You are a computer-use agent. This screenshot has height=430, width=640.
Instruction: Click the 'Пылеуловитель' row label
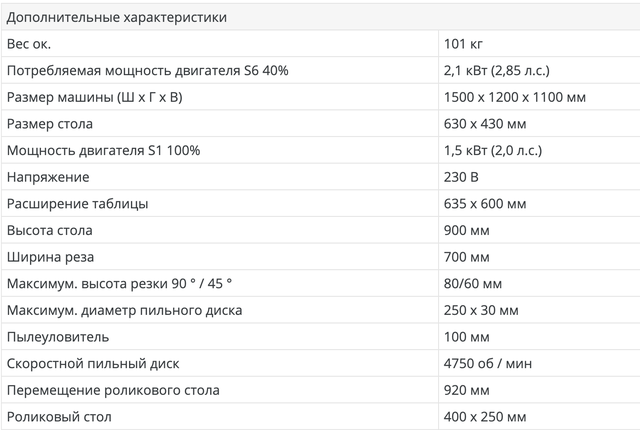point(58,337)
